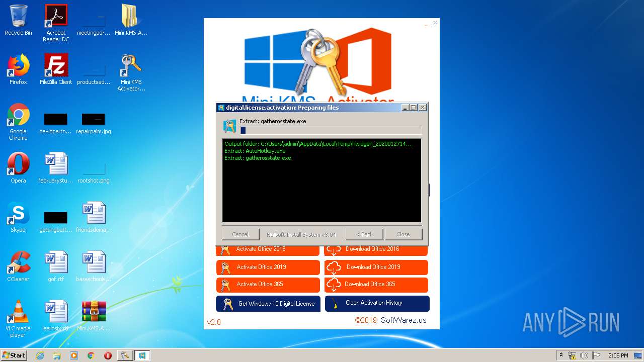Viewport: 644px width, 362px height.
Task: Minimize the installer dialog
Action: pos(405,108)
